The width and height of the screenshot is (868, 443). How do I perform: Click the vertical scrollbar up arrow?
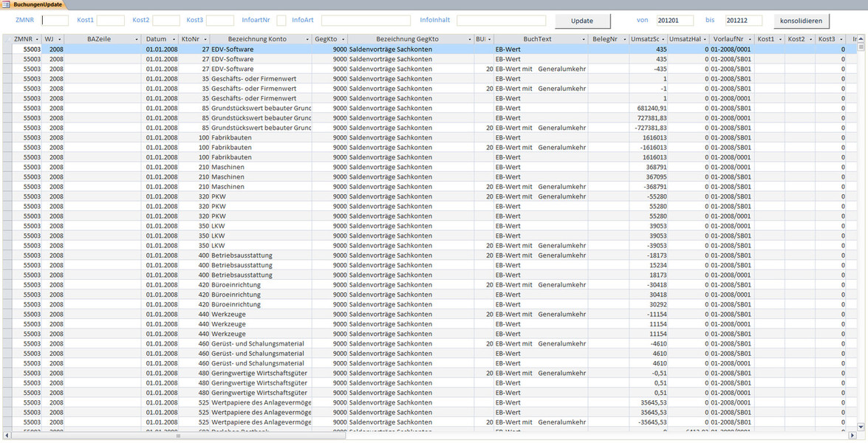pos(861,38)
